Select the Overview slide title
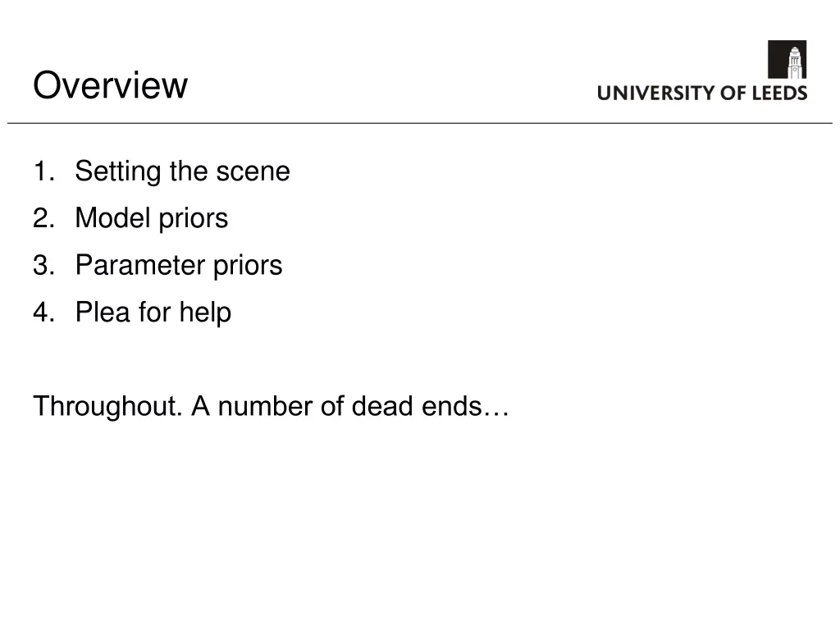The width and height of the screenshot is (840, 630). pyautogui.click(x=111, y=85)
